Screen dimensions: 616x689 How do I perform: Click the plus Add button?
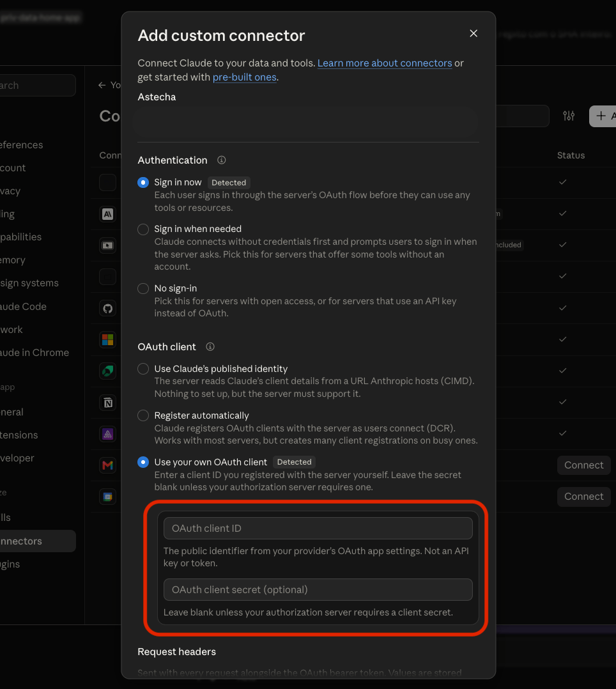pyautogui.click(x=603, y=116)
